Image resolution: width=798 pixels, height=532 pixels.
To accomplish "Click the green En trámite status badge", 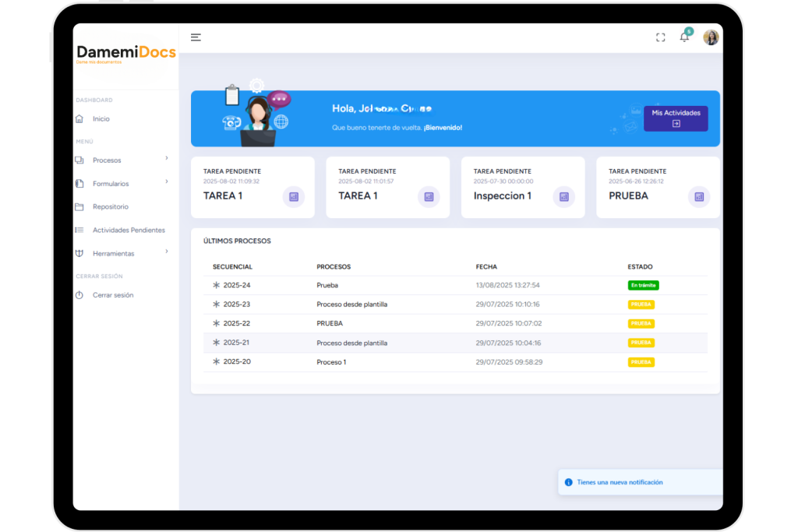I will pos(643,285).
